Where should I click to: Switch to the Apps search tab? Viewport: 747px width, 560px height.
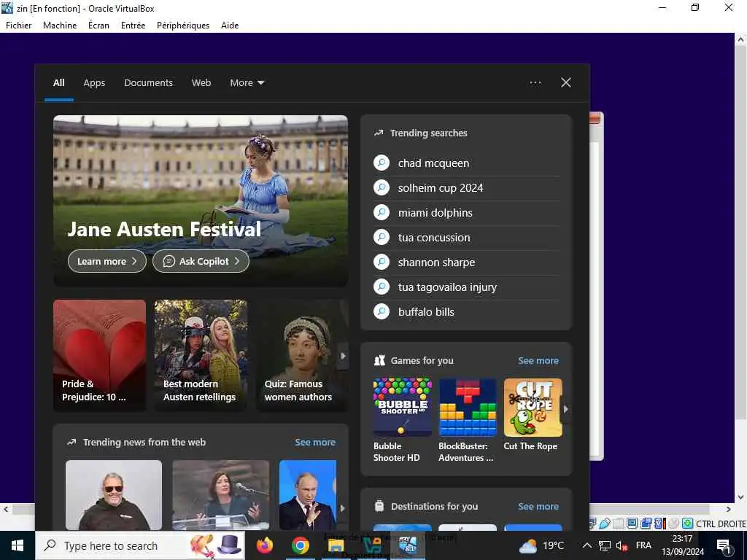click(x=94, y=83)
